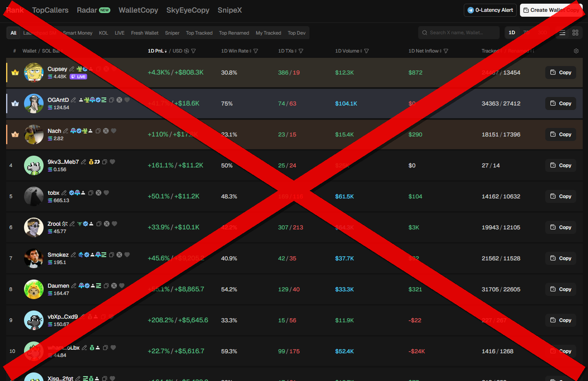The height and width of the screenshot is (381, 588).
Task: Go to the WalletCopy tab
Action: tap(138, 10)
